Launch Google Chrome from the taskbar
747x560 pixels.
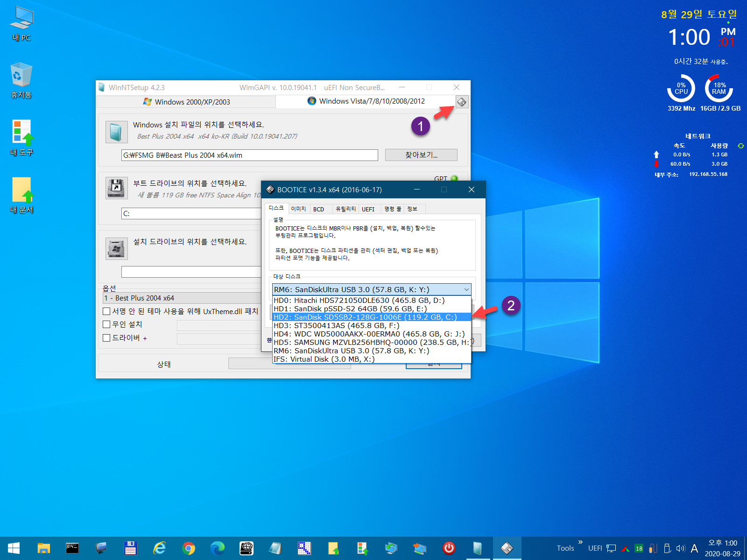[189, 548]
